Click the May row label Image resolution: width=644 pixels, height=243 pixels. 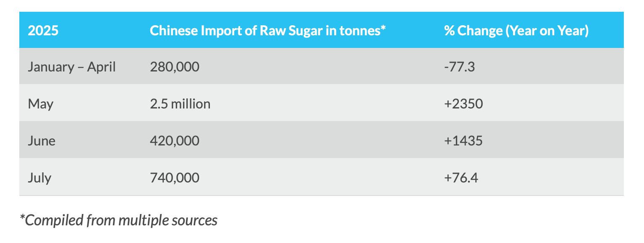pyautogui.click(x=40, y=104)
